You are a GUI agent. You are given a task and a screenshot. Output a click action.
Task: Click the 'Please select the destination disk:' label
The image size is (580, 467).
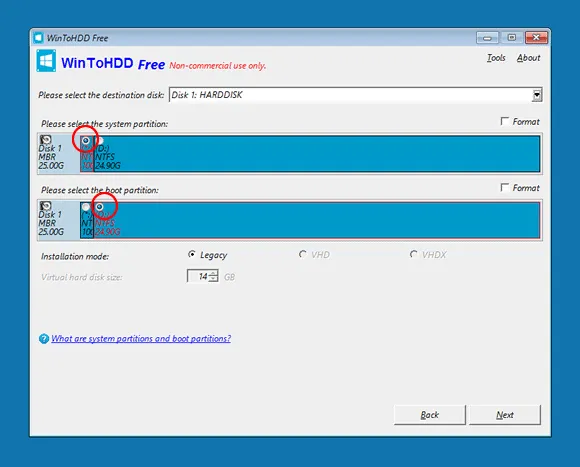click(x=101, y=95)
